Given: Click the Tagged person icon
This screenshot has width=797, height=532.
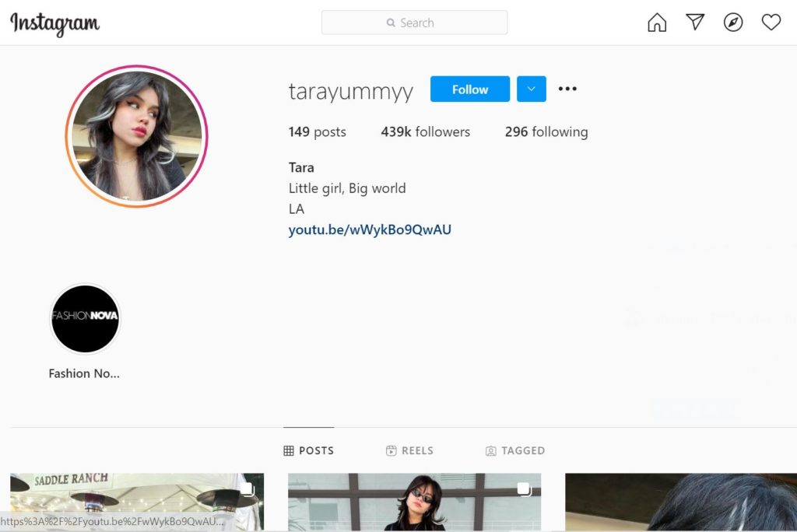Looking at the screenshot, I should (x=490, y=450).
